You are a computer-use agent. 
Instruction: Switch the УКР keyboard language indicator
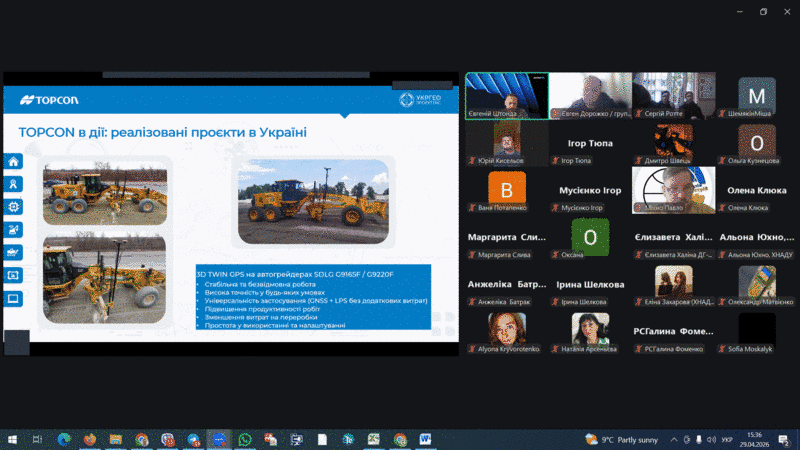[x=726, y=439]
